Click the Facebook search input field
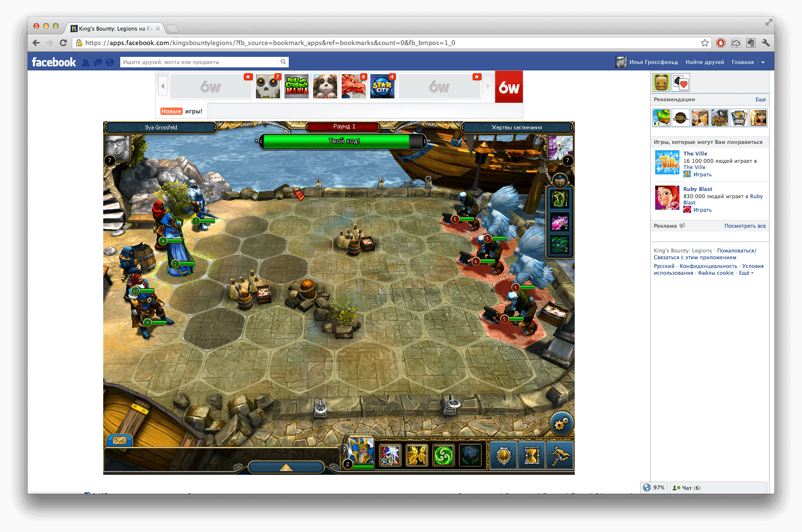The image size is (802, 532). click(x=199, y=62)
